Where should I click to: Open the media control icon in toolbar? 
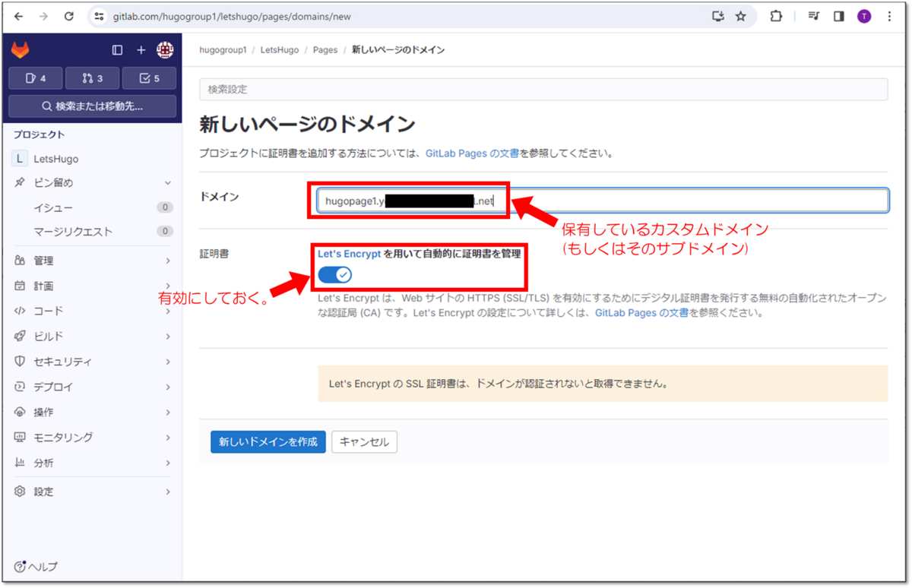coord(814,16)
